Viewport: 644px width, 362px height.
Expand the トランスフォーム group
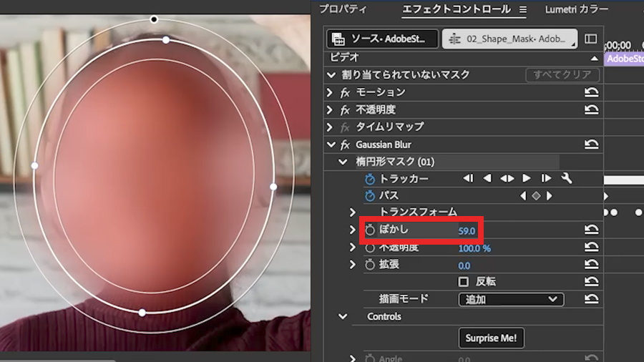[x=352, y=212]
